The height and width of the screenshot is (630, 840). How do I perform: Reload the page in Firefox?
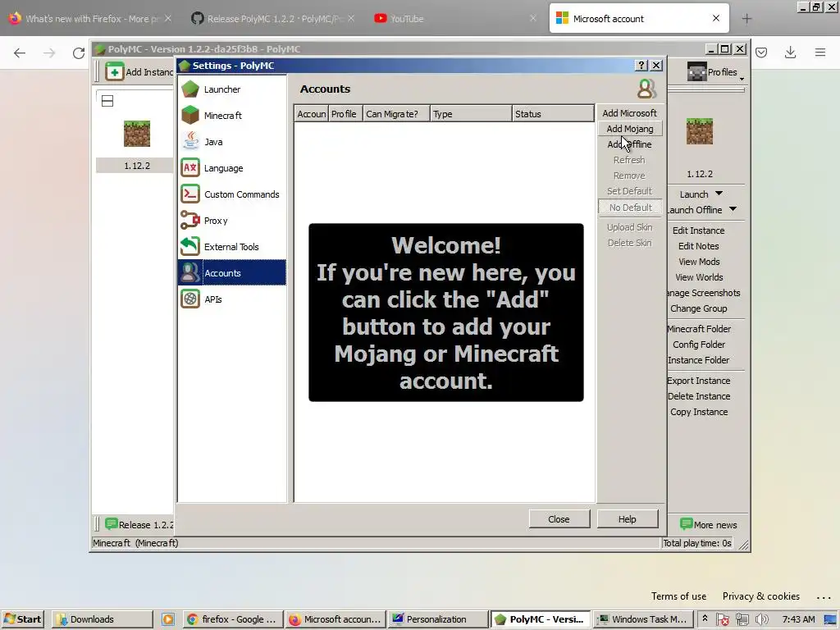pyautogui.click(x=79, y=52)
